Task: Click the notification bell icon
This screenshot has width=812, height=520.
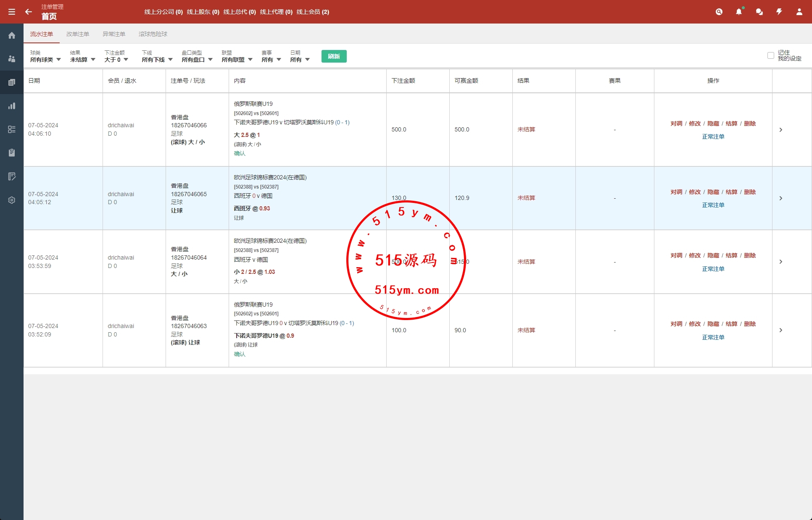Action: pyautogui.click(x=739, y=12)
